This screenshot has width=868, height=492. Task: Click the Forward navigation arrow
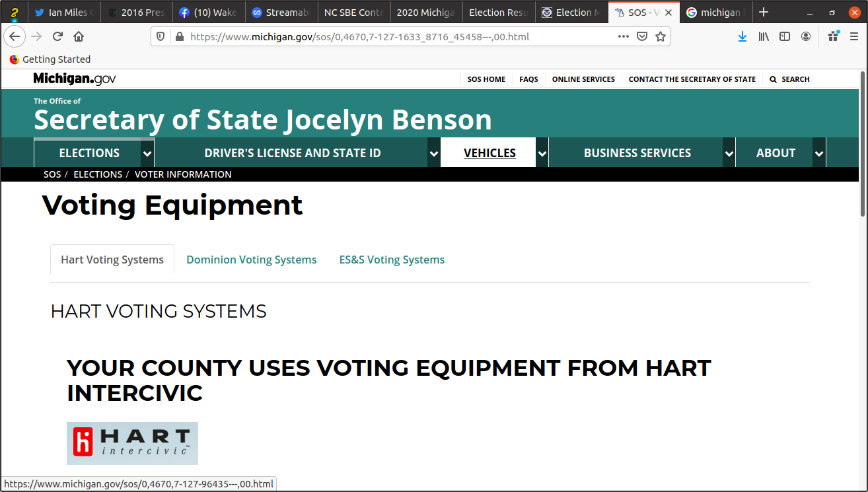click(x=36, y=36)
